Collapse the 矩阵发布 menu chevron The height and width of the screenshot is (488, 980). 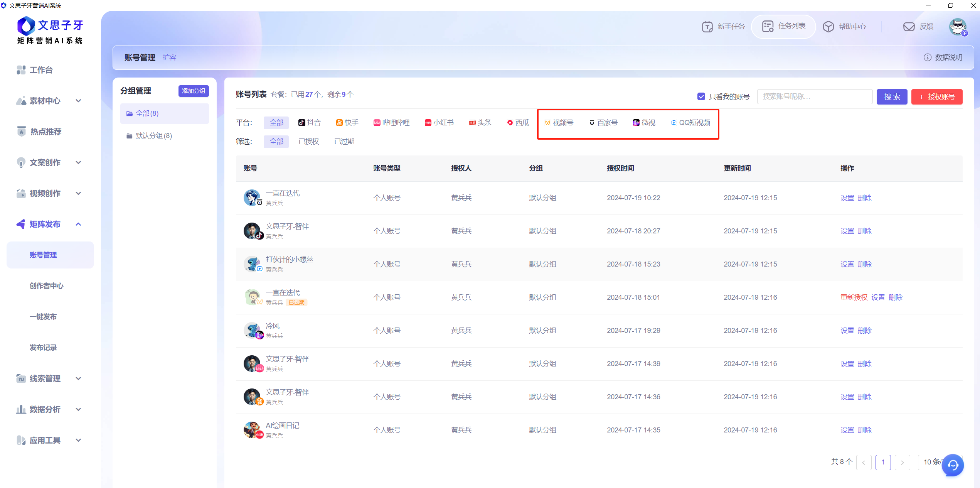(x=79, y=224)
